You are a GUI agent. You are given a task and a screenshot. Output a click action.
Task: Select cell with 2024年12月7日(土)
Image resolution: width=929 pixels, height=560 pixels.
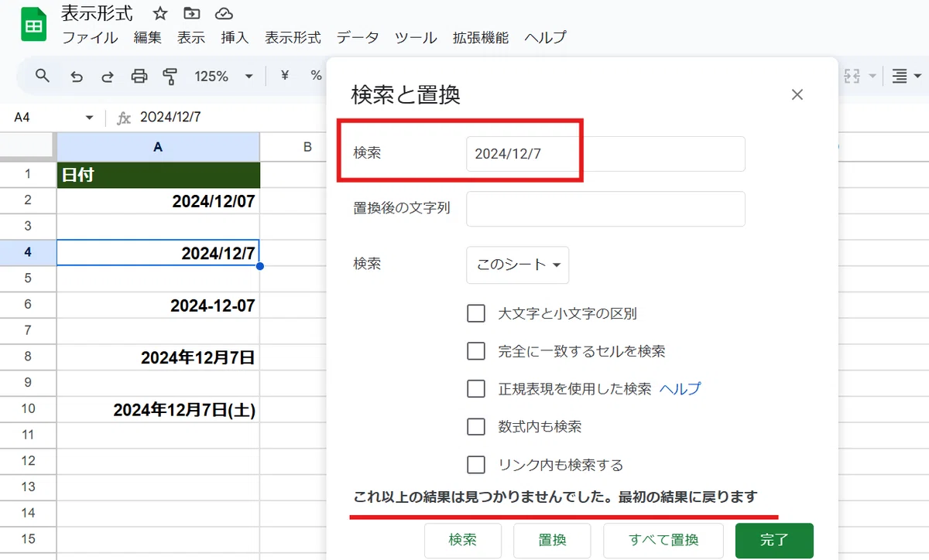coord(158,409)
